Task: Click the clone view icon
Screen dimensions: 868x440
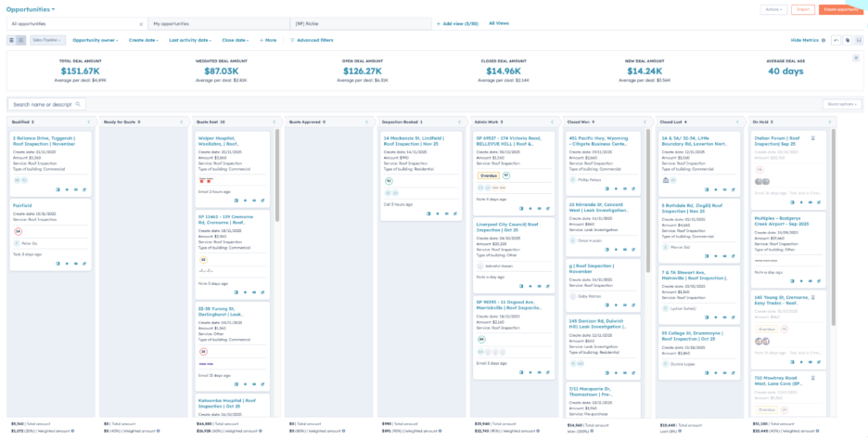Action: [847, 41]
